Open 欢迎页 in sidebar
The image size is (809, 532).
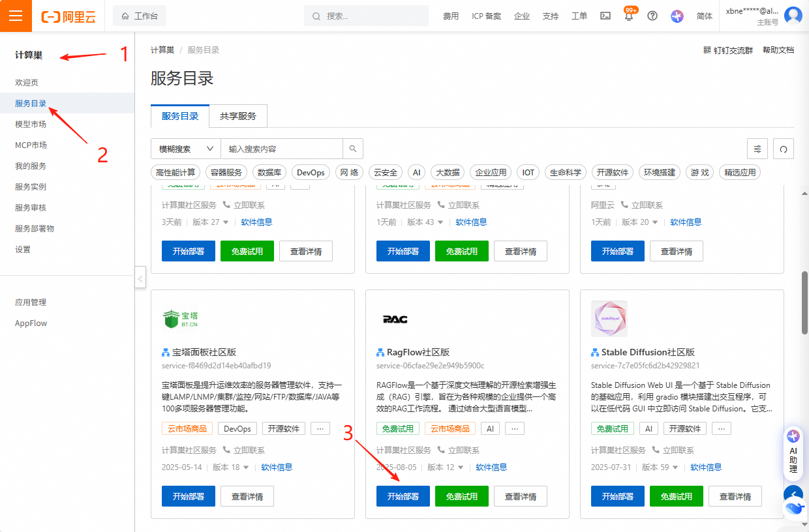[x=27, y=82]
